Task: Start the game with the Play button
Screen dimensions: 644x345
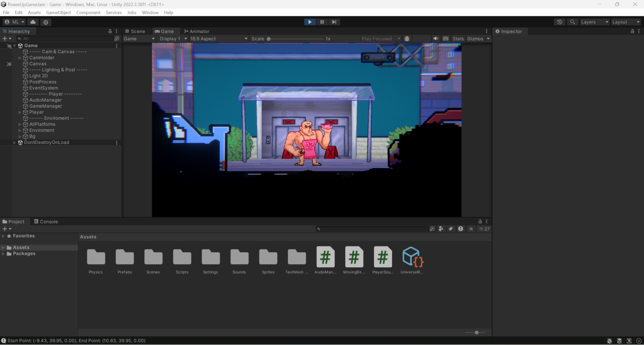Action: point(309,22)
